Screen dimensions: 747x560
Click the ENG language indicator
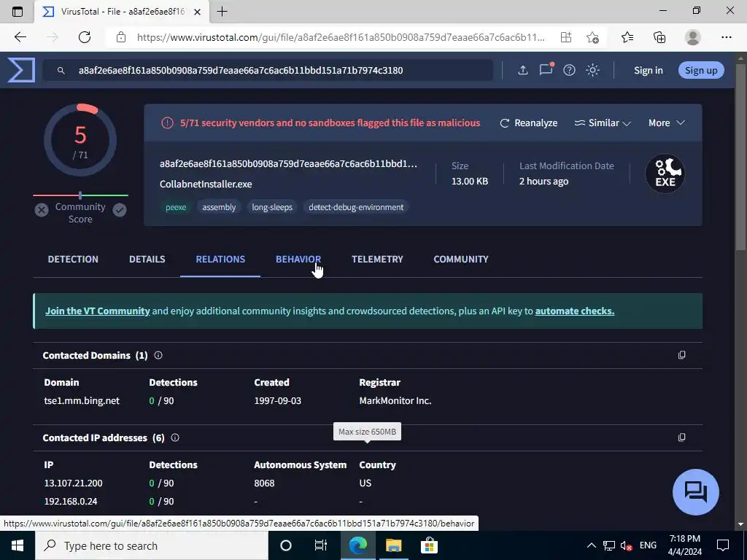click(648, 545)
